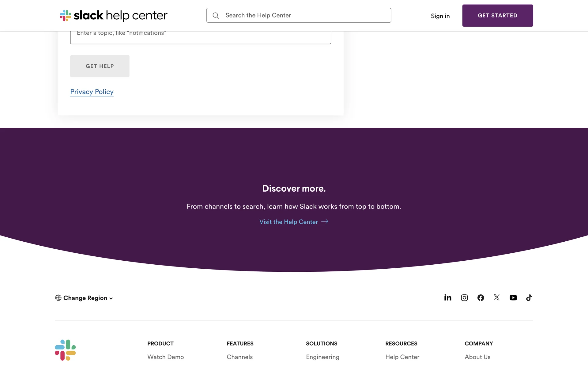The image size is (588, 368).
Task: Open the X (Twitter) social icon
Action: pyautogui.click(x=497, y=297)
